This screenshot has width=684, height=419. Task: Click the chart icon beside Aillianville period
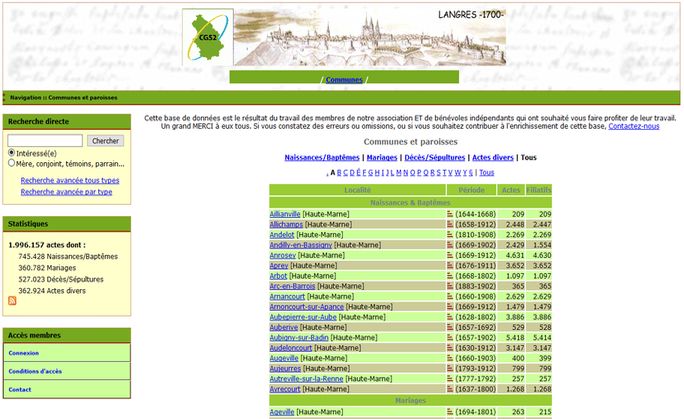pos(451,214)
